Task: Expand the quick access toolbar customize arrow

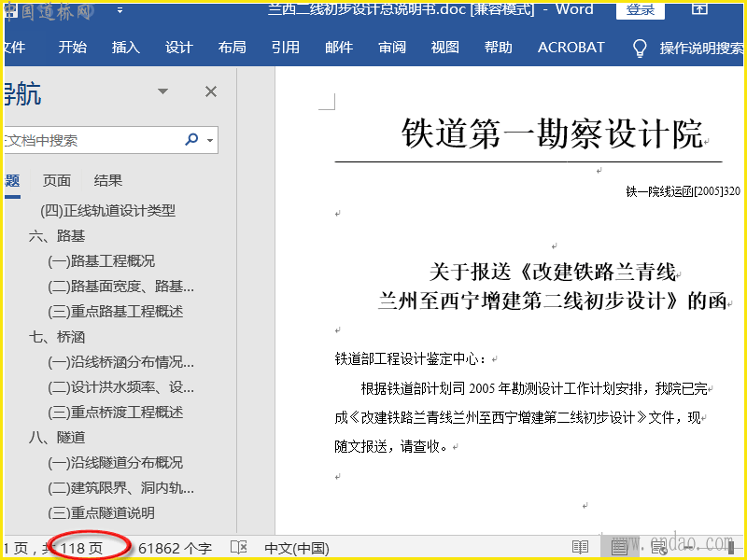Action: 120,10
